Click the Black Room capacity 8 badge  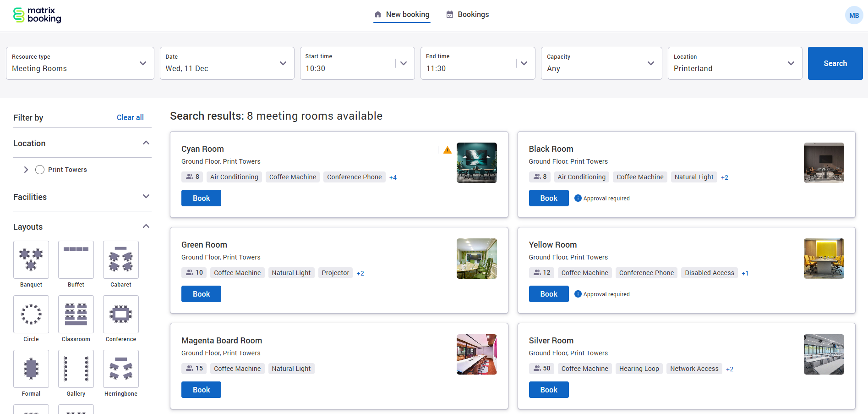[540, 177]
